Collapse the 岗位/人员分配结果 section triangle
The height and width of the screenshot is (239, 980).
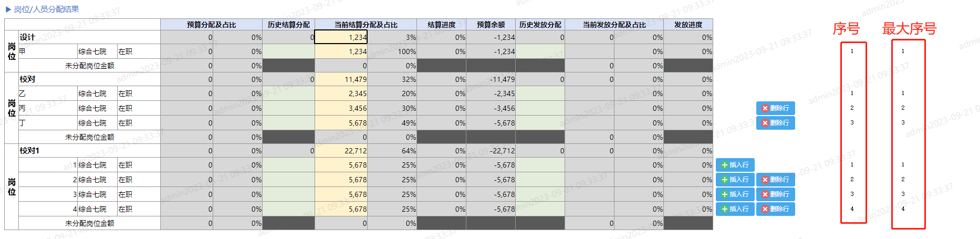point(8,9)
